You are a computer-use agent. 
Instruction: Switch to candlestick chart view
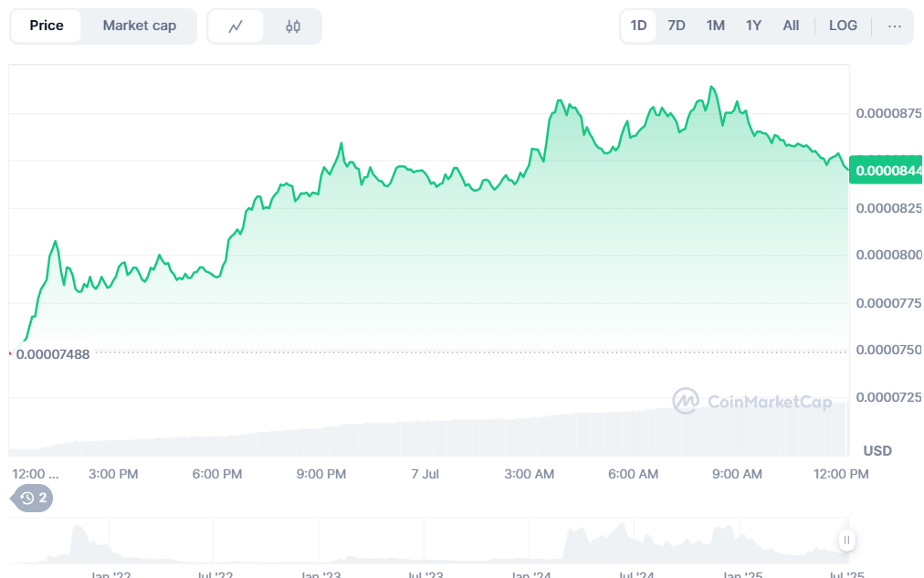[293, 26]
